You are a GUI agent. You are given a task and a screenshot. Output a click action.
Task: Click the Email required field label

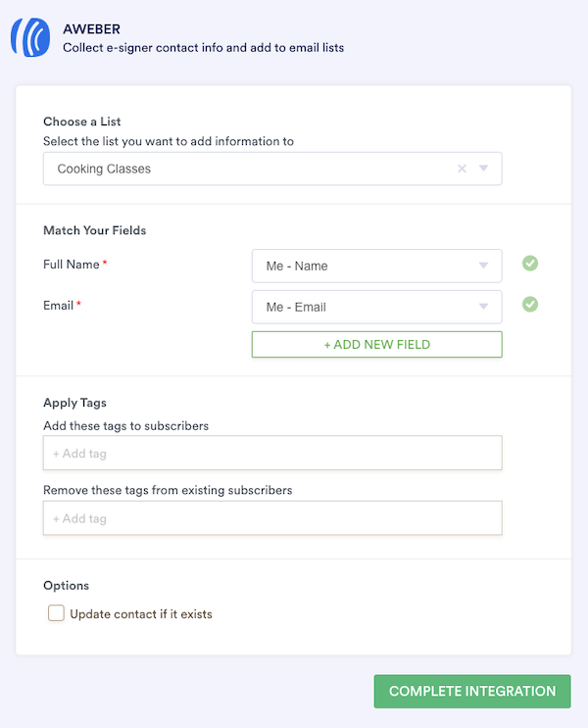[59, 306]
